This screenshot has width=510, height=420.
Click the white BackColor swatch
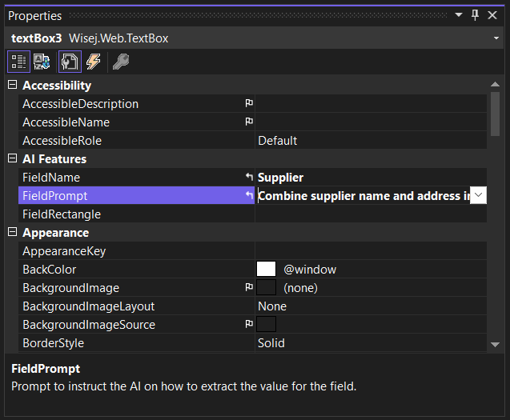coord(266,269)
